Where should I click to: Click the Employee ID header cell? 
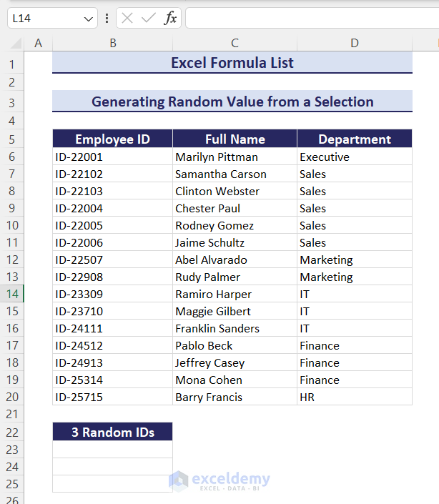[112, 139]
